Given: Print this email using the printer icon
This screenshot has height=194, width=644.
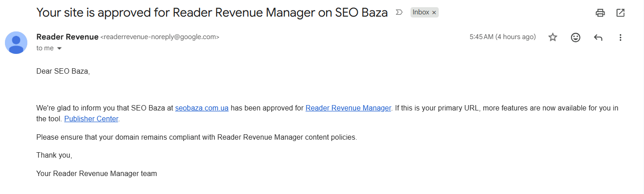Looking at the screenshot, I should [600, 13].
